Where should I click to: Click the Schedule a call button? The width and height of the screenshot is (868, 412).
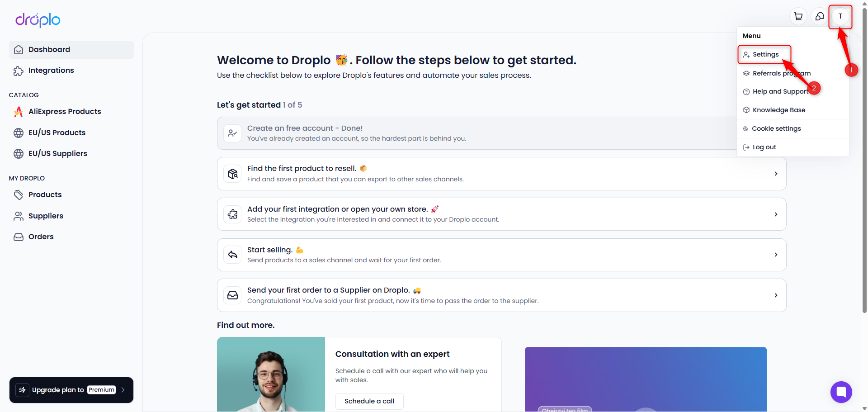[x=369, y=401]
